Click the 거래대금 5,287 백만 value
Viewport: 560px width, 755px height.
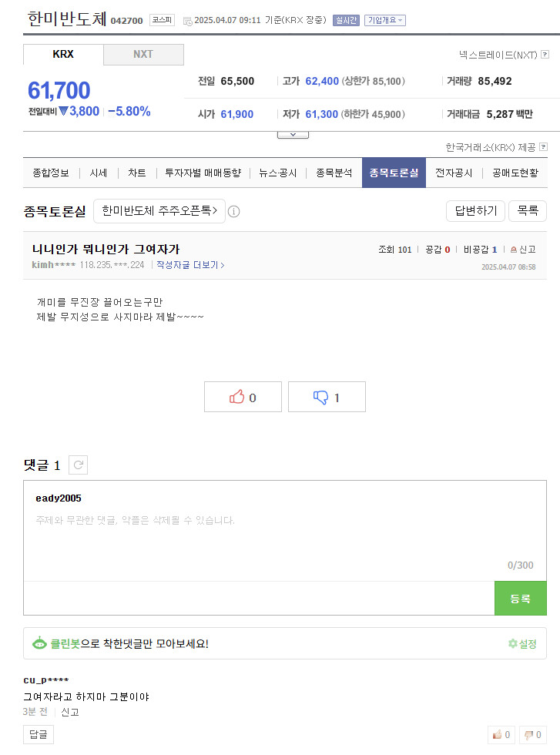pos(509,115)
